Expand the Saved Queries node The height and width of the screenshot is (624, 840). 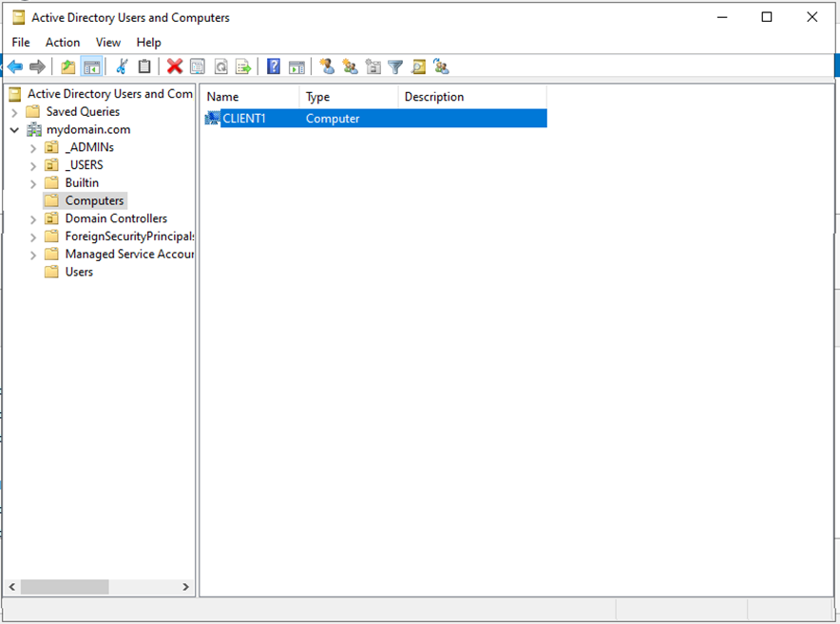pyautogui.click(x=14, y=112)
